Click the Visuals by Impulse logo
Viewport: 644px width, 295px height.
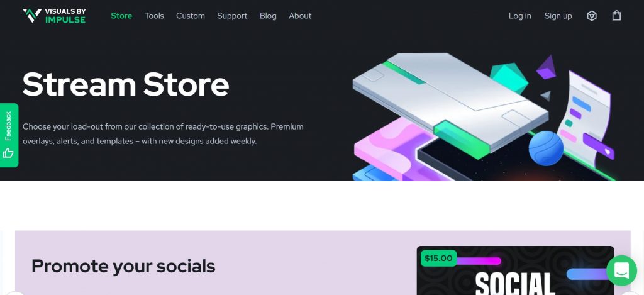click(54, 16)
